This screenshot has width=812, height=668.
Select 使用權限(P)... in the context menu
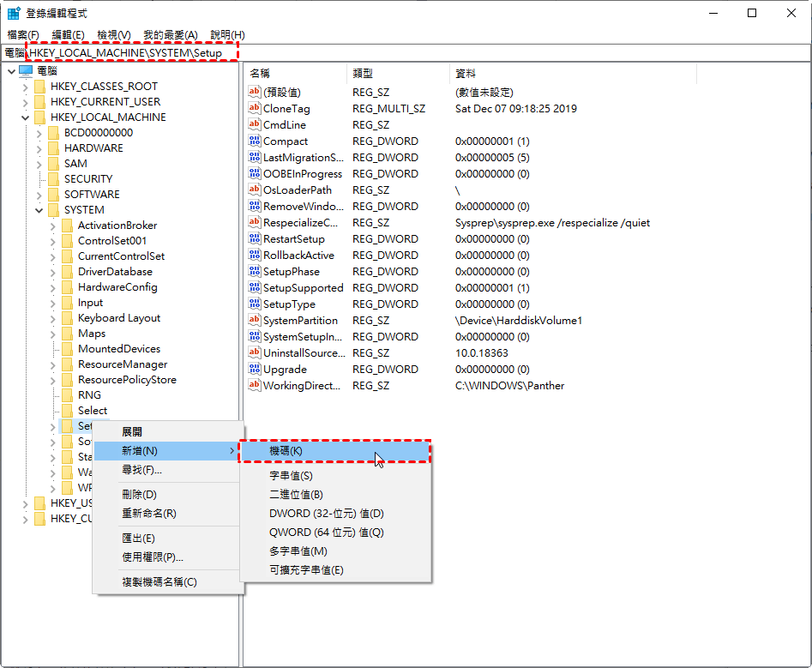coord(166,557)
